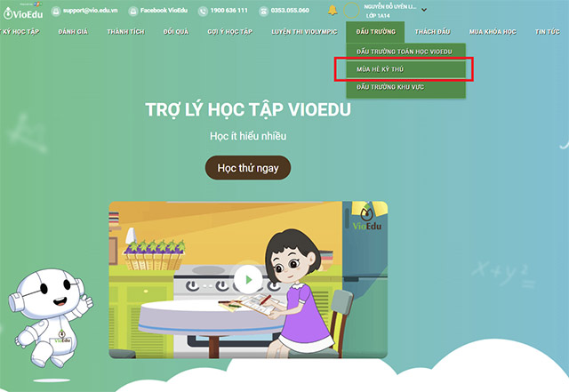The width and height of the screenshot is (569, 392).
Task: Open the Luyện thi Violympic menu
Action: [304, 32]
